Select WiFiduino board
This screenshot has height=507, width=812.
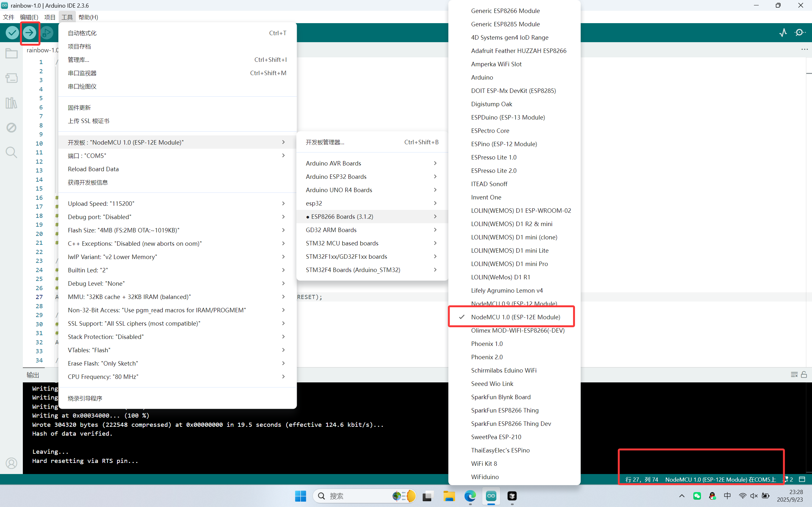tap(514, 477)
